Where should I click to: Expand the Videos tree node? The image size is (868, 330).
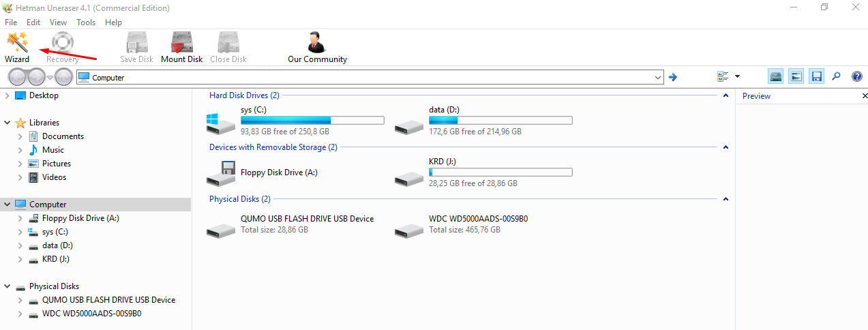[x=20, y=177]
